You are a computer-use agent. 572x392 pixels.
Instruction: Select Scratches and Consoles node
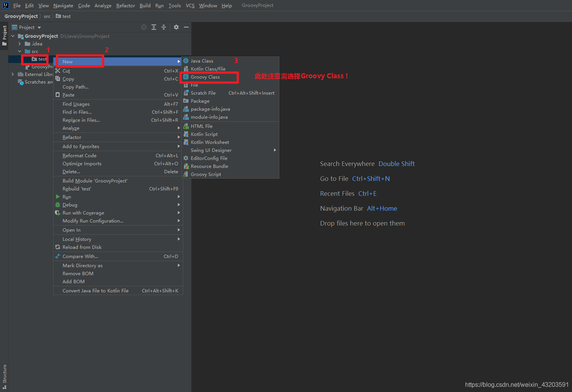tap(35, 82)
